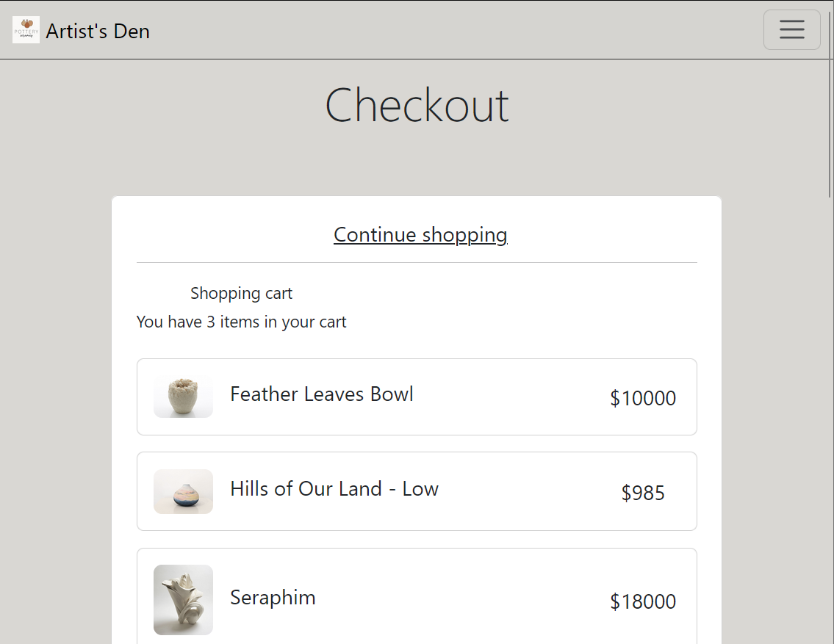This screenshot has height=644, width=834.
Task: Click the Checkout page title
Action: 417,106
